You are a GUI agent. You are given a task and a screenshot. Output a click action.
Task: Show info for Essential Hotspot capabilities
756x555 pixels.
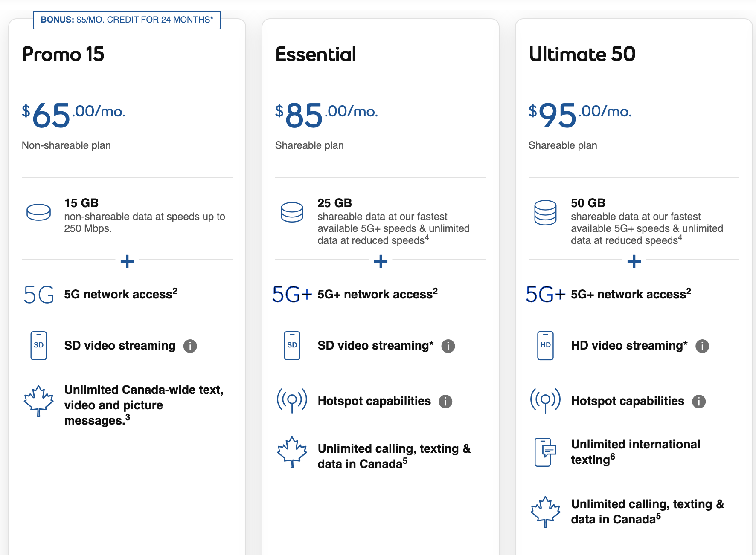(445, 402)
